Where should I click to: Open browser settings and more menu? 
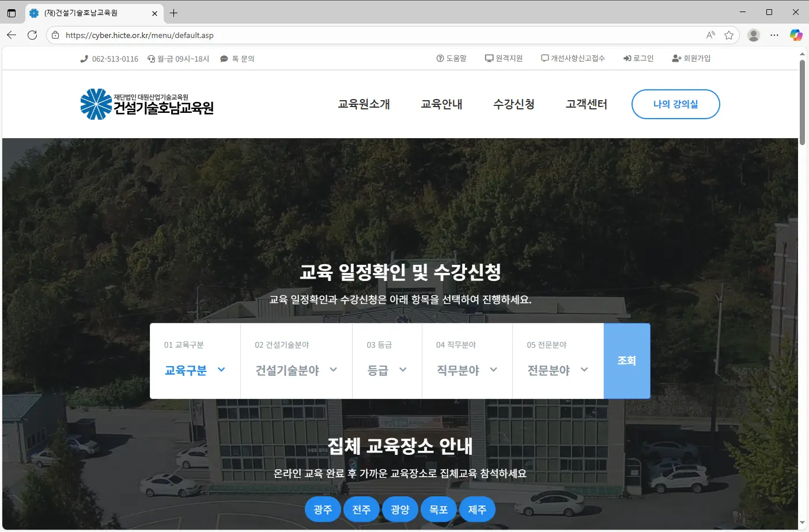click(x=774, y=35)
